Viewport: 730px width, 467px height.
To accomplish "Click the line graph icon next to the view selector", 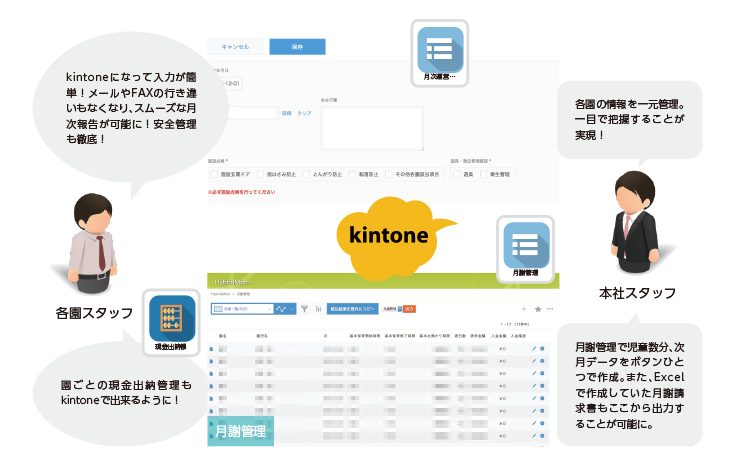I will click(281, 309).
